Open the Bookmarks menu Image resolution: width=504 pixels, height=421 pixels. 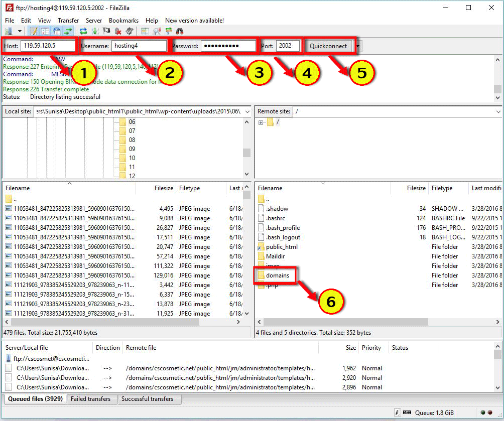click(123, 21)
